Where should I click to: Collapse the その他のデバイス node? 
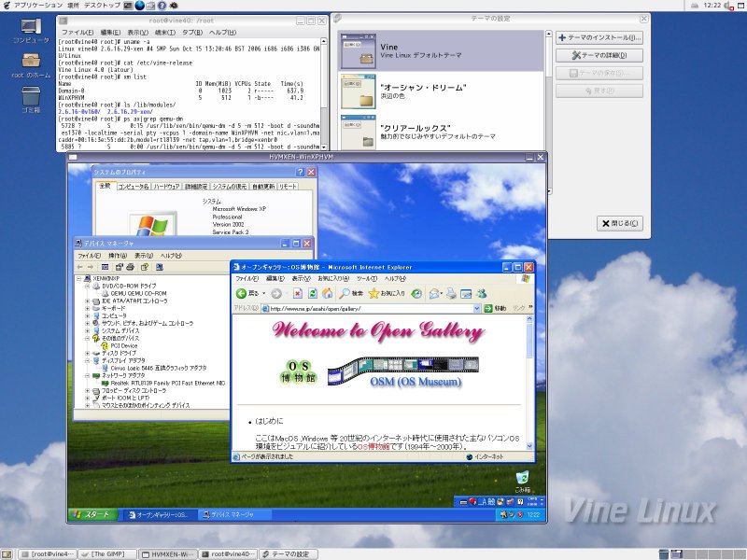(88, 338)
